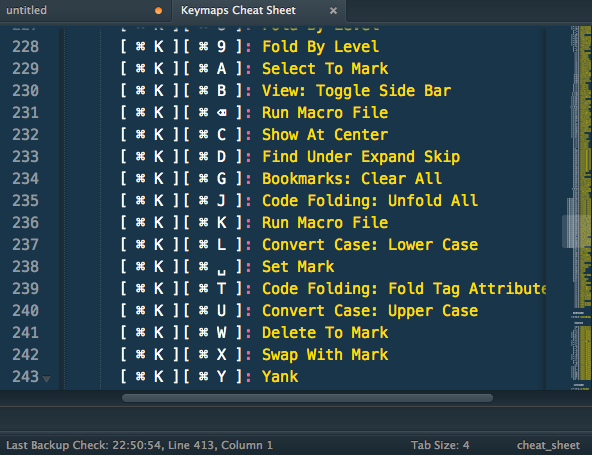592x455 pixels.
Task: Click line number 236 in gutter
Action: pos(25,223)
